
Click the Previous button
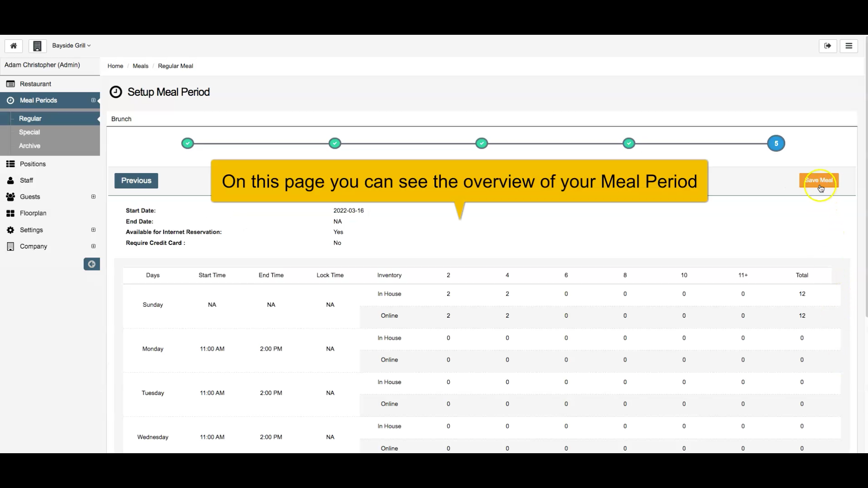coord(136,181)
